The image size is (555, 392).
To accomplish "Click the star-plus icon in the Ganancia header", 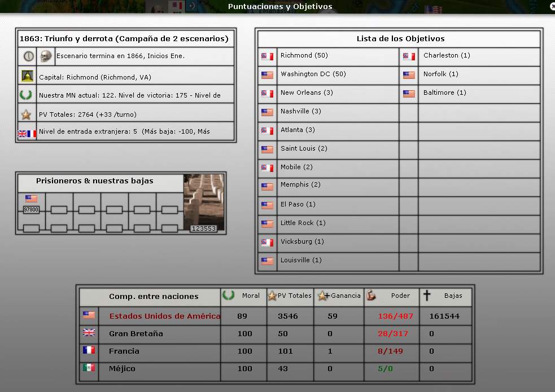I will coord(324,296).
